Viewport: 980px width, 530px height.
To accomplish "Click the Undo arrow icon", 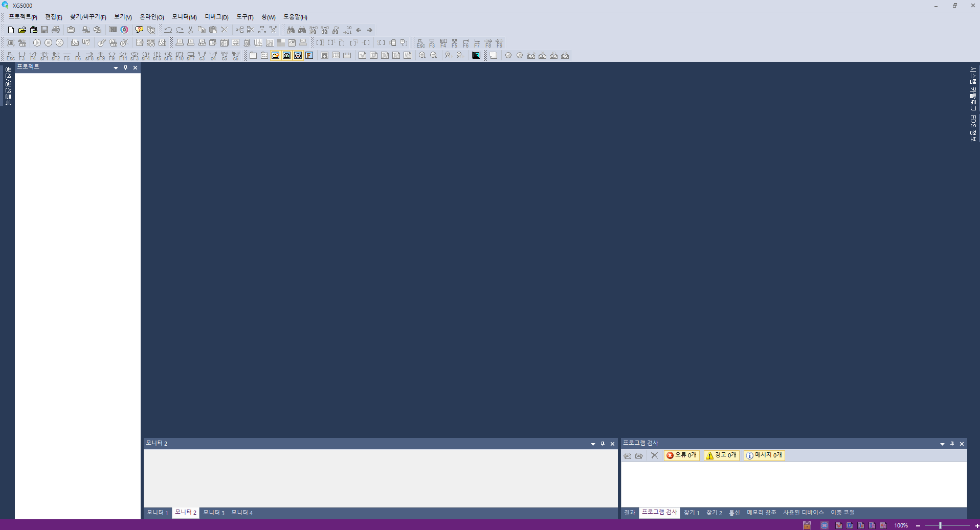I will point(168,30).
